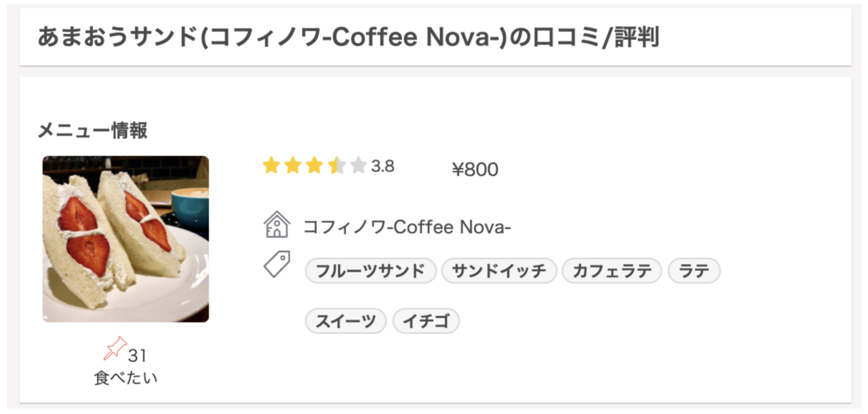Click the gray fifth rating star
The width and height of the screenshot is (868, 414).
358,166
